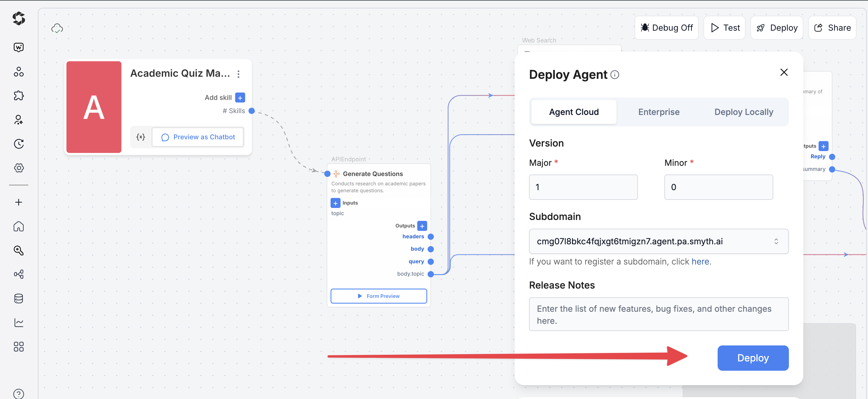Open the gear settings icon in sidebar
Viewport: 868px width, 399px height.
[19, 168]
